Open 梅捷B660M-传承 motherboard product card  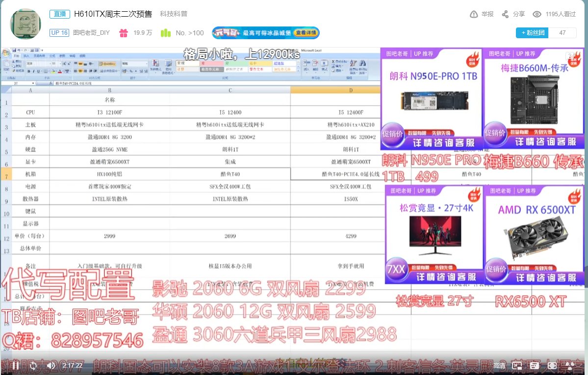click(x=534, y=98)
